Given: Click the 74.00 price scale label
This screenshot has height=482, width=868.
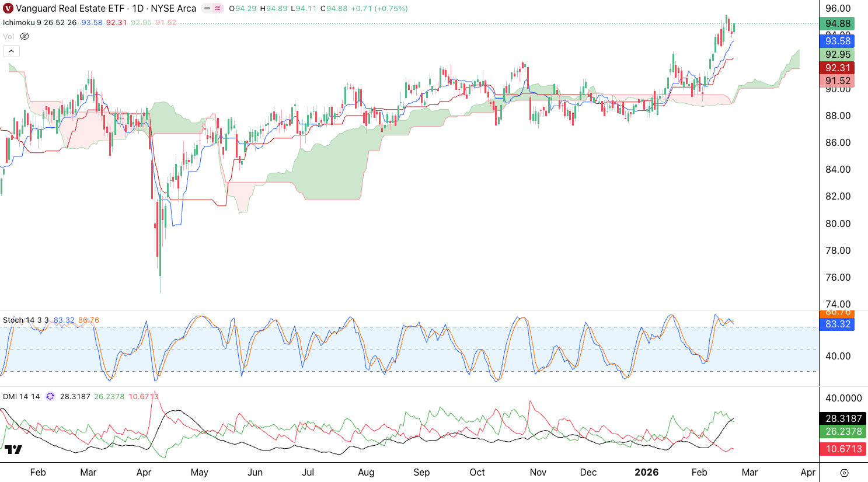Looking at the screenshot, I should point(838,304).
